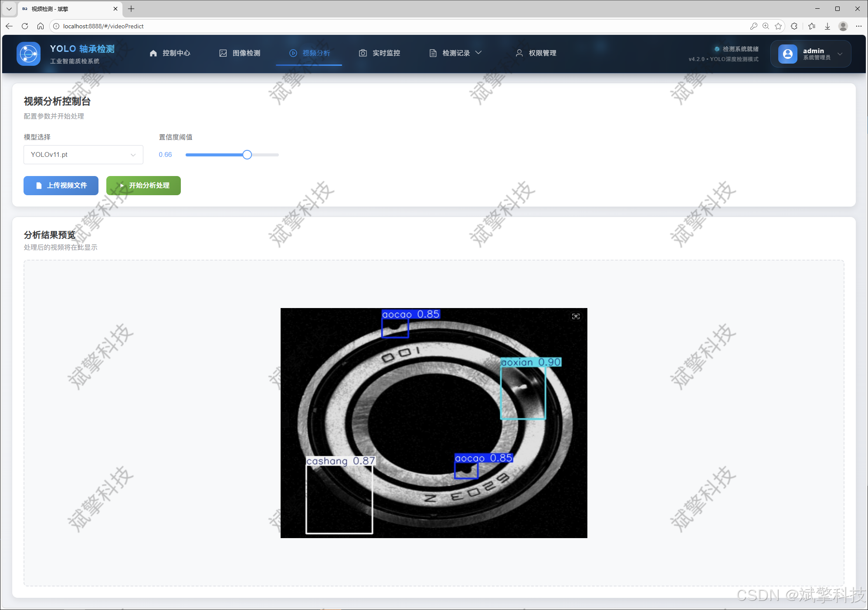Image resolution: width=868 pixels, height=610 pixels.
Task: Click the favorites star icon in address bar
Action: coord(778,26)
